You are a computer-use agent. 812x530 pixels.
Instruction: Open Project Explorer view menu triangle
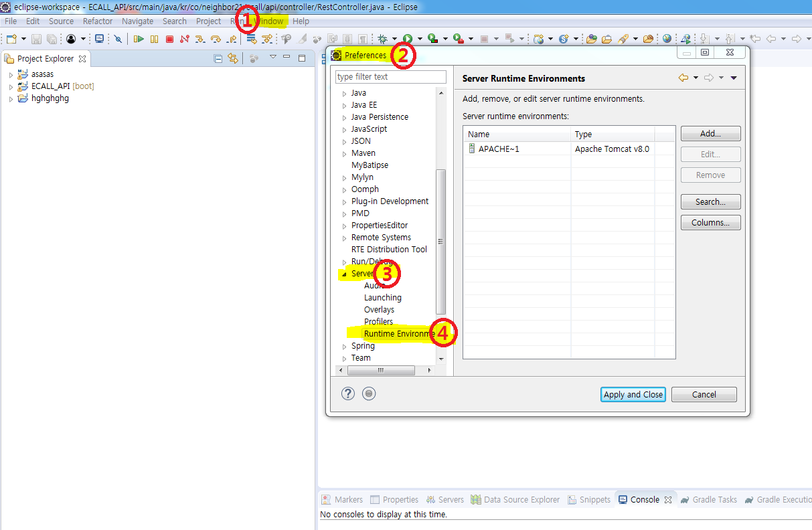[272, 58]
